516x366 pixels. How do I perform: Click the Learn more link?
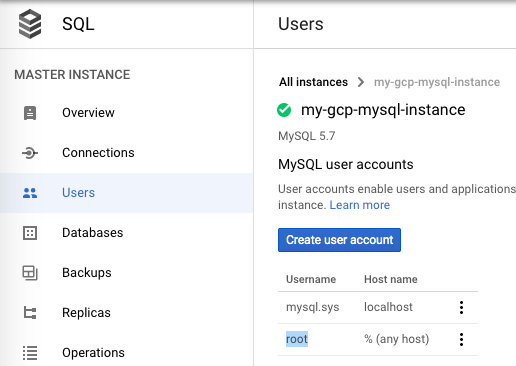[x=360, y=205]
